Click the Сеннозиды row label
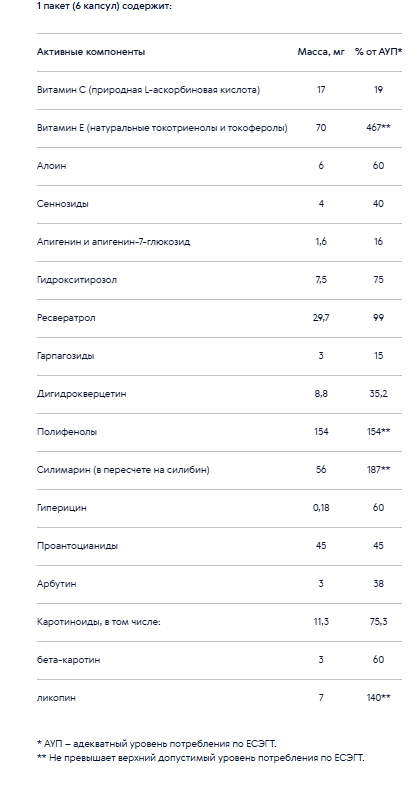This screenshot has height=800, width=416. 63,204
